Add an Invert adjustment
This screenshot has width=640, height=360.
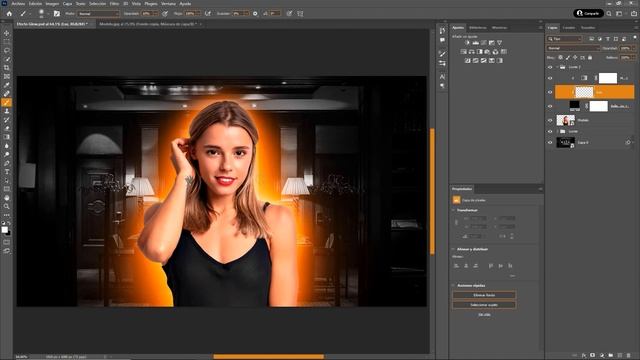(468, 60)
